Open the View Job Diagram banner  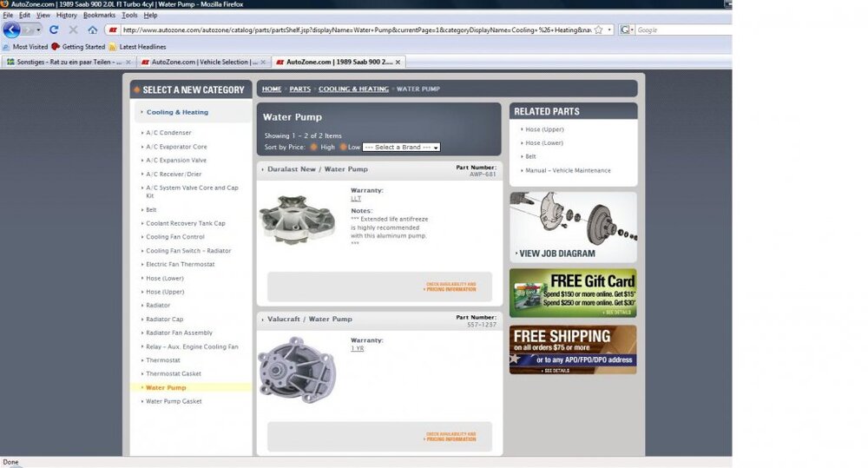coord(573,227)
